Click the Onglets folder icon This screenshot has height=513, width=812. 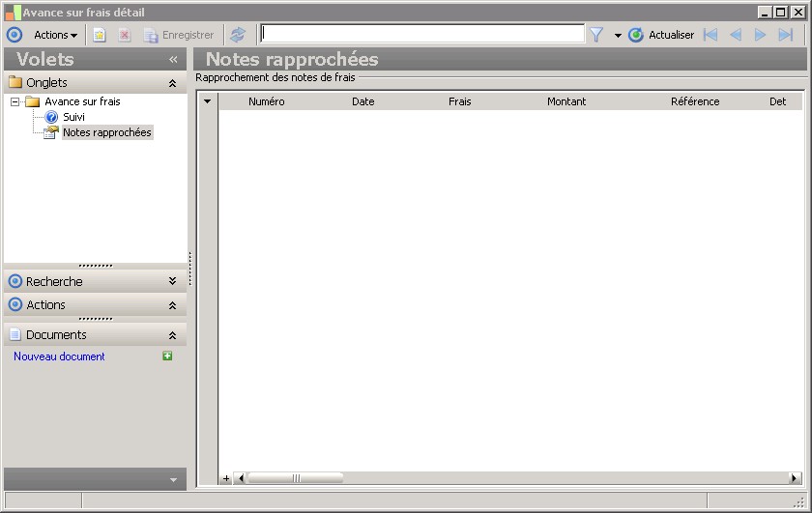click(15, 82)
